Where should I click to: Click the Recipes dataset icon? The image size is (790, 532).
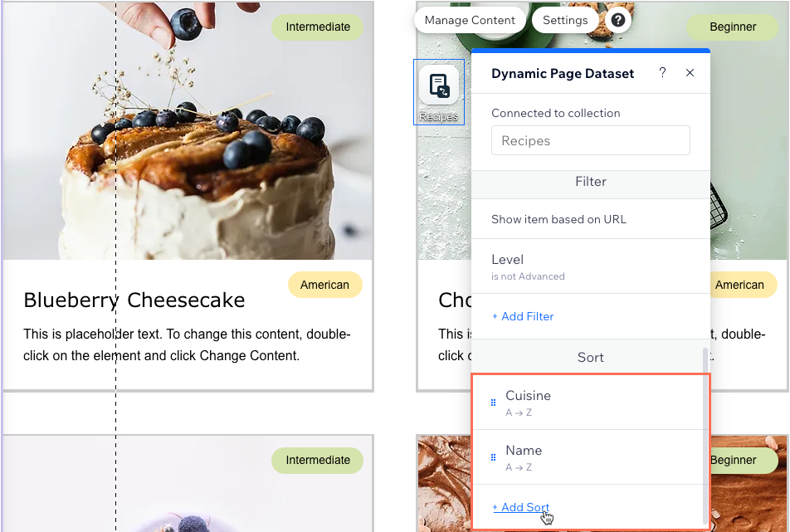439,86
